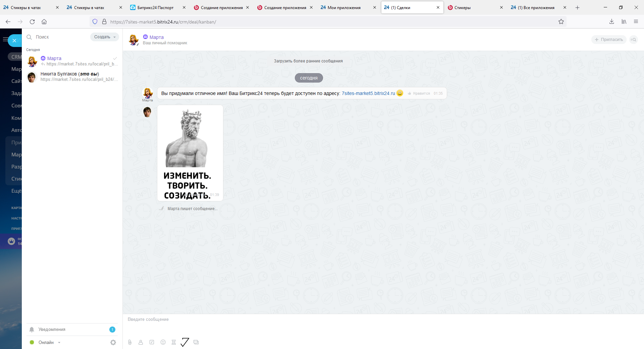The image size is (644, 349).
Task: Like Марта's message with Нравится
Action: [419, 94]
